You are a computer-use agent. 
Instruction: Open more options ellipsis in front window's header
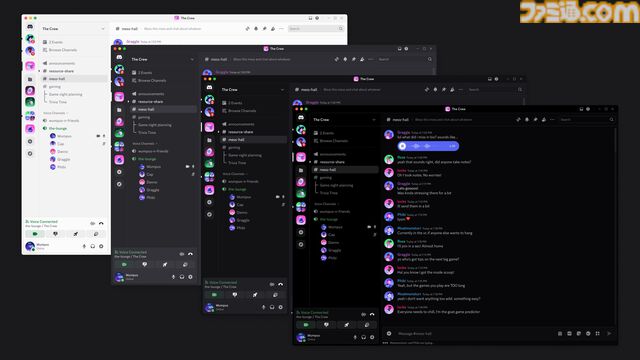tap(552, 120)
